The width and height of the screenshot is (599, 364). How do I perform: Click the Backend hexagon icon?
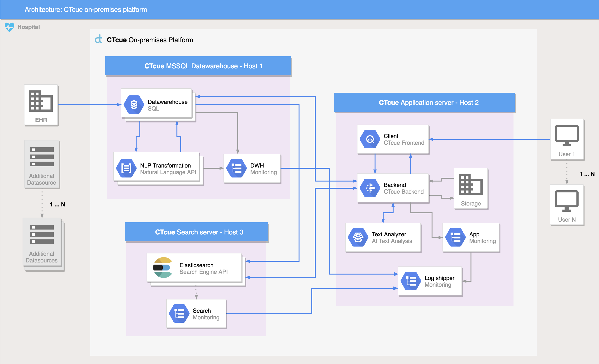370,188
